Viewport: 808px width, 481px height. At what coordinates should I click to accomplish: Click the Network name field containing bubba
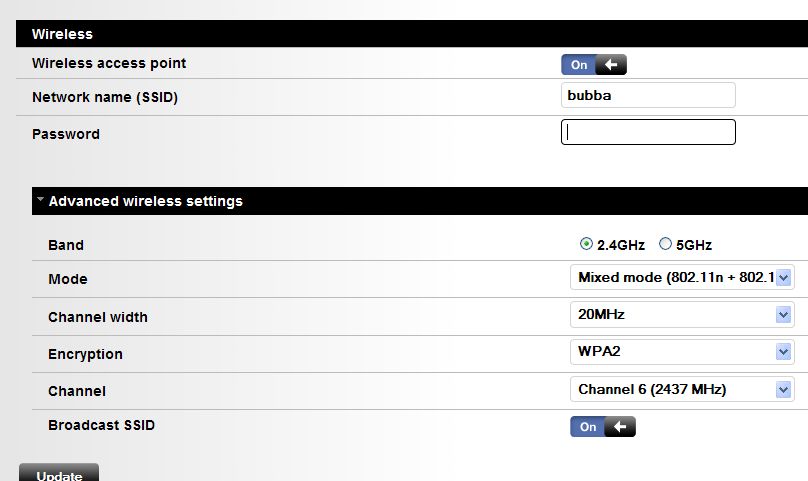click(x=648, y=96)
